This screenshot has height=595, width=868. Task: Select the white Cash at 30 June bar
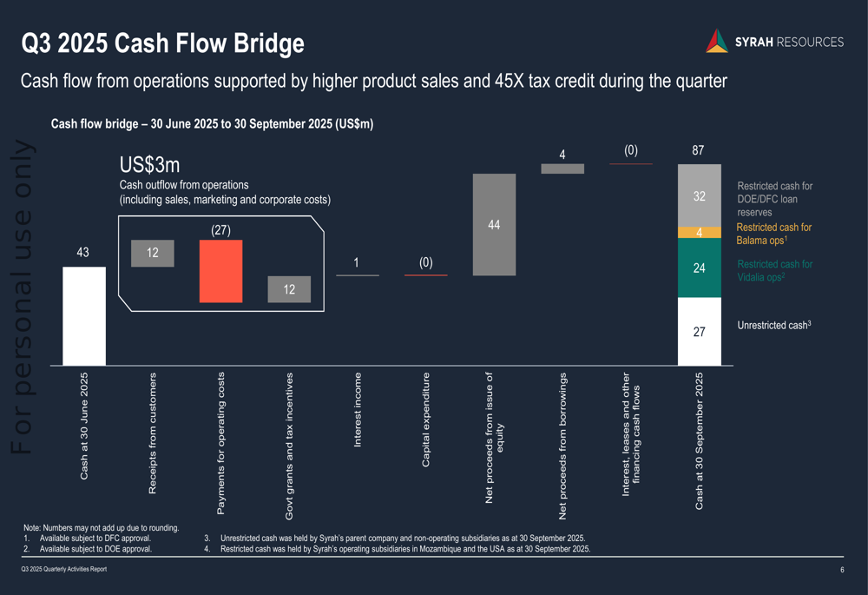click(84, 315)
